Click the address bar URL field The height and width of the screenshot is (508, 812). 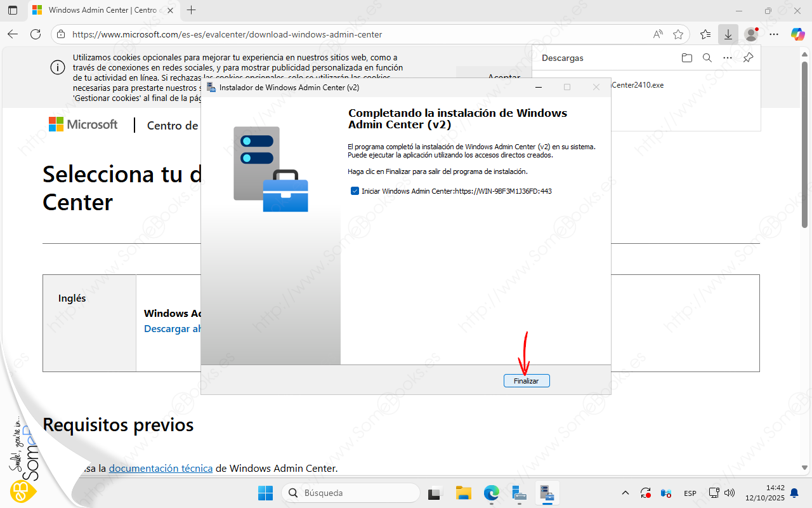(x=355, y=34)
